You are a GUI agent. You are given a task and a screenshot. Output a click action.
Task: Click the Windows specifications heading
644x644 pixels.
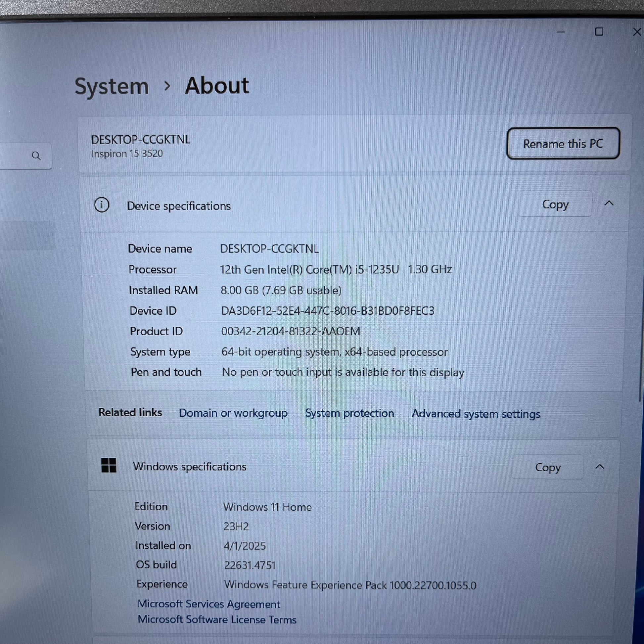pos(190,467)
